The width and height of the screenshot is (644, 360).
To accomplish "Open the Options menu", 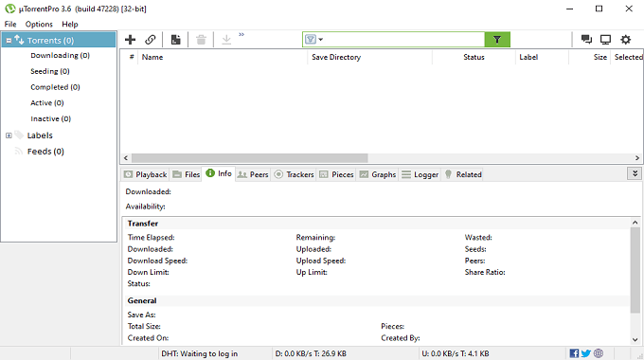I will coord(39,24).
